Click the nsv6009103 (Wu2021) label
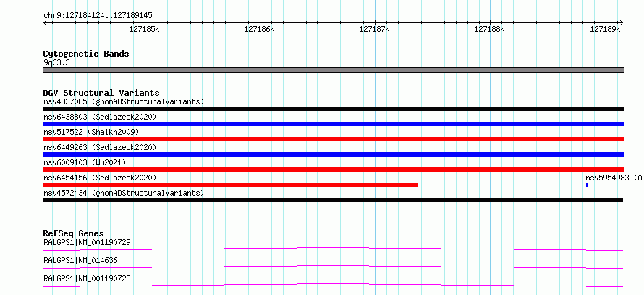The height and width of the screenshot is (295, 644). click(x=85, y=162)
